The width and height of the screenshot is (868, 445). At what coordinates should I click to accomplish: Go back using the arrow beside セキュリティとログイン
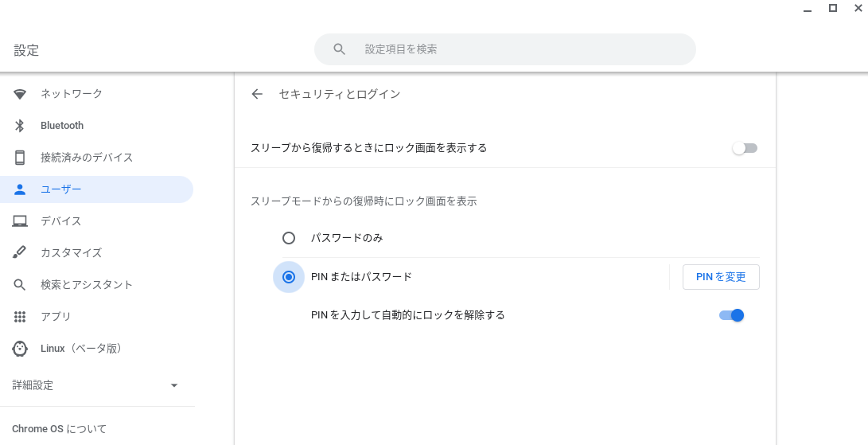(257, 94)
